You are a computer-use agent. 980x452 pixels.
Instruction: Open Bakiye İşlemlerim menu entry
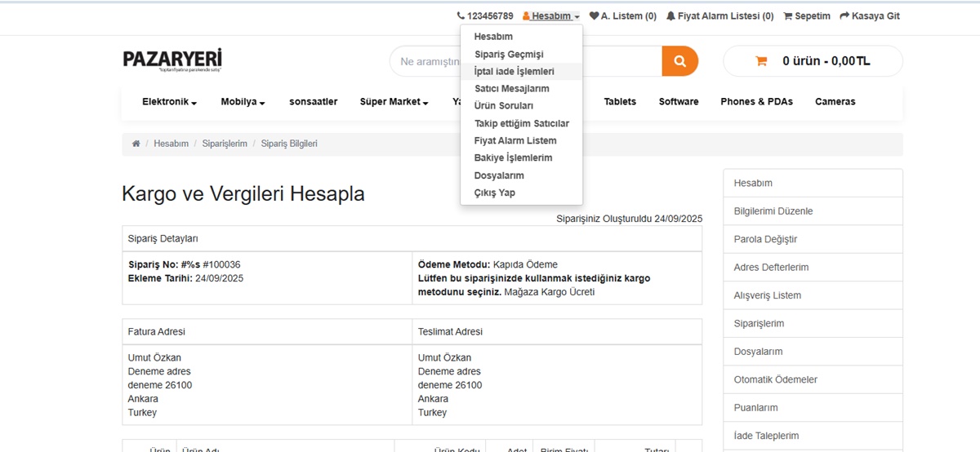[513, 158]
